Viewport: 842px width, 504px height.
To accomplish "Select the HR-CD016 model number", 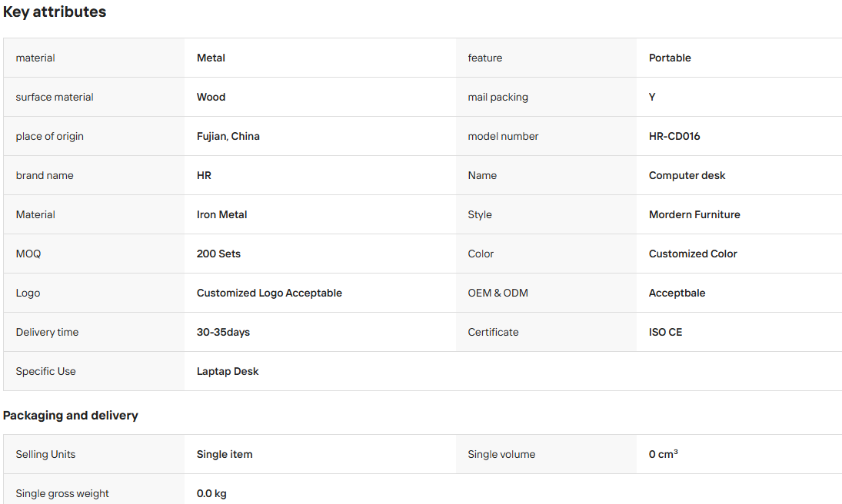I will pyautogui.click(x=674, y=136).
